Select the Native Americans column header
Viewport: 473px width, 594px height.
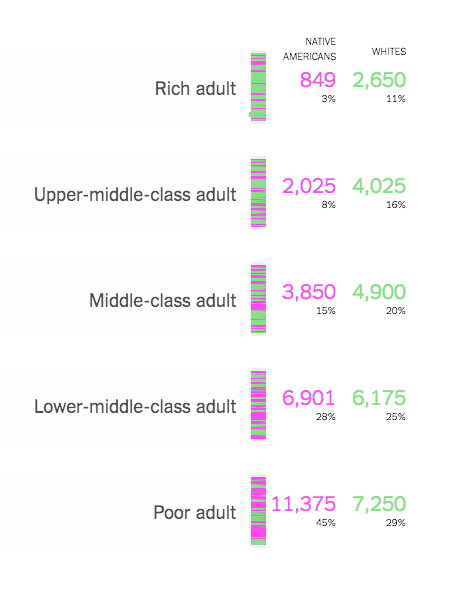point(309,49)
